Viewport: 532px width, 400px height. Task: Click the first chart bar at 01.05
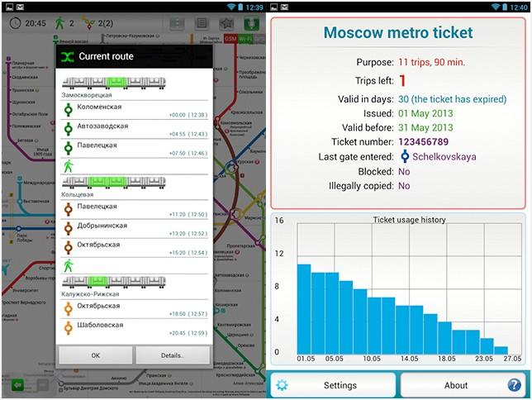click(304, 309)
